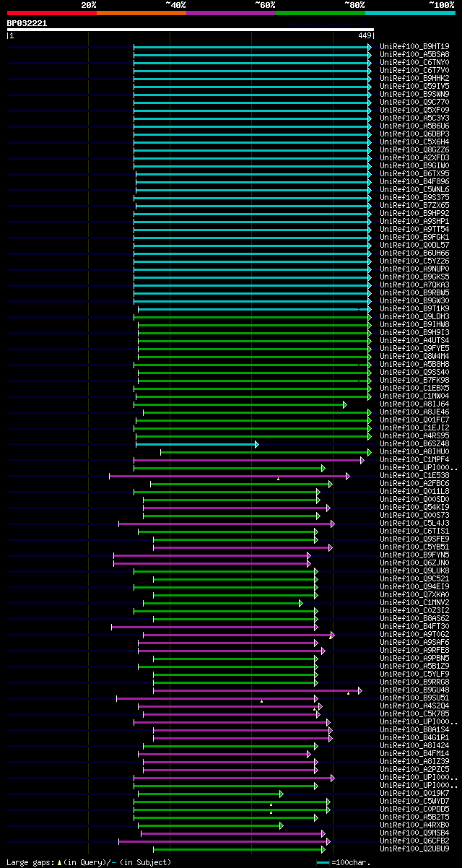Viewport: 462px width, 868px height.
Task: Select UniRef100_B8A1S4 label
Action: click(414, 729)
